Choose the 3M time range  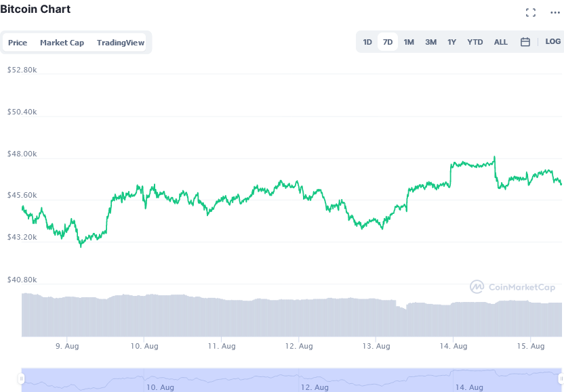(x=431, y=42)
